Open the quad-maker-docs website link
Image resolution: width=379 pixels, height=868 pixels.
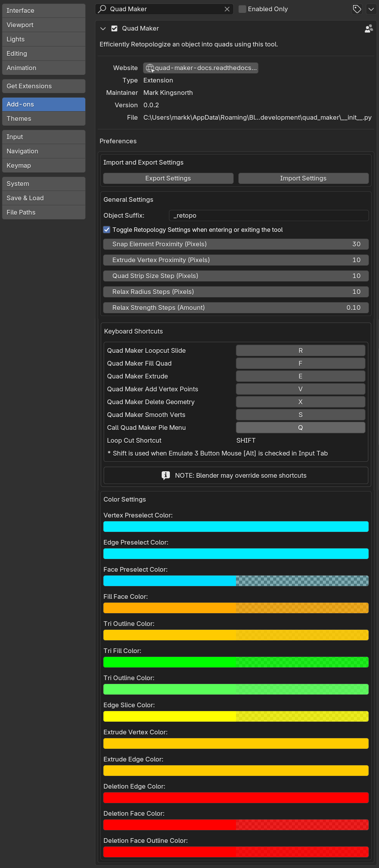[201, 68]
